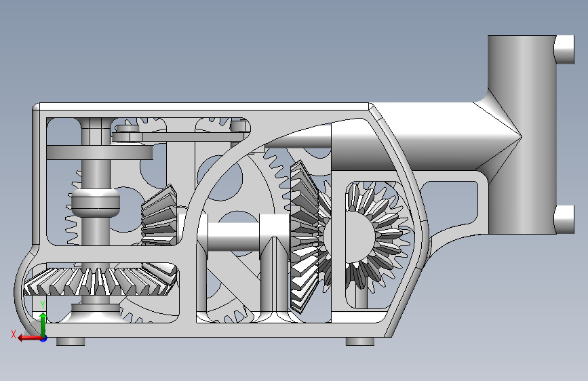
Task: Select the horizontal shaft in the center housing
Action: [x=235, y=237]
